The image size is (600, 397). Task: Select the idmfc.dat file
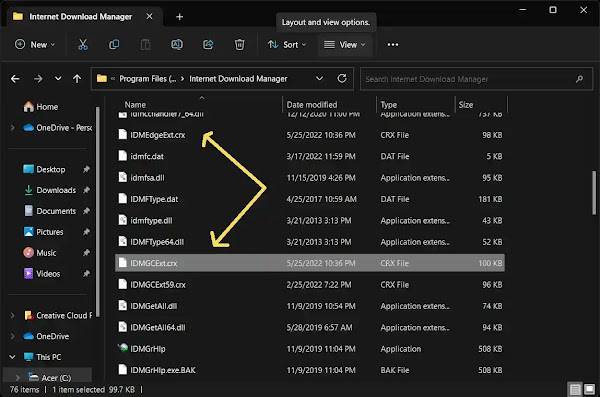[x=310, y=156]
